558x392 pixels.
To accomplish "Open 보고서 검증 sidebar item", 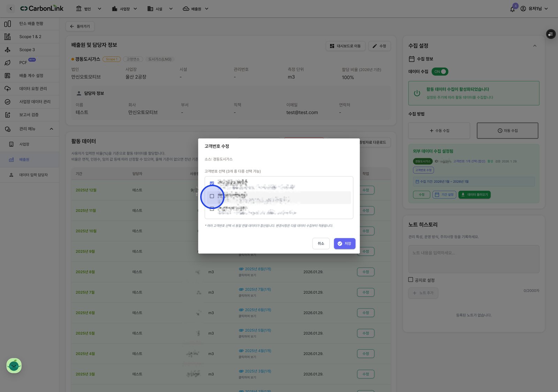I will click(29, 115).
